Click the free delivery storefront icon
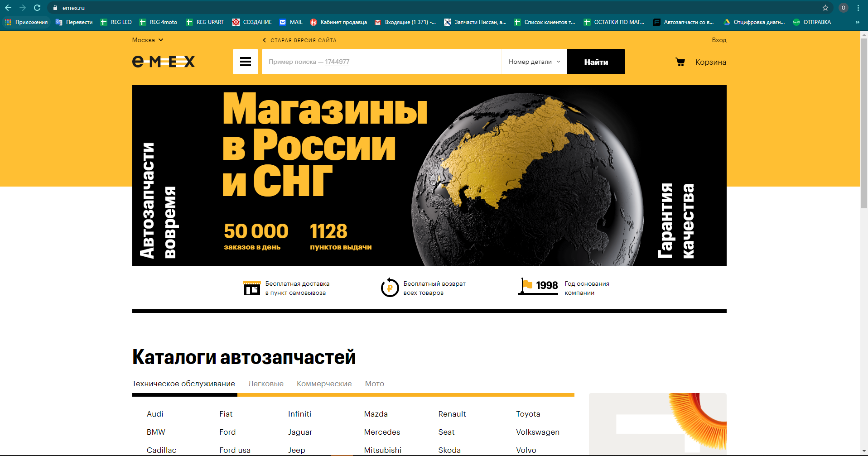 click(x=252, y=288)
